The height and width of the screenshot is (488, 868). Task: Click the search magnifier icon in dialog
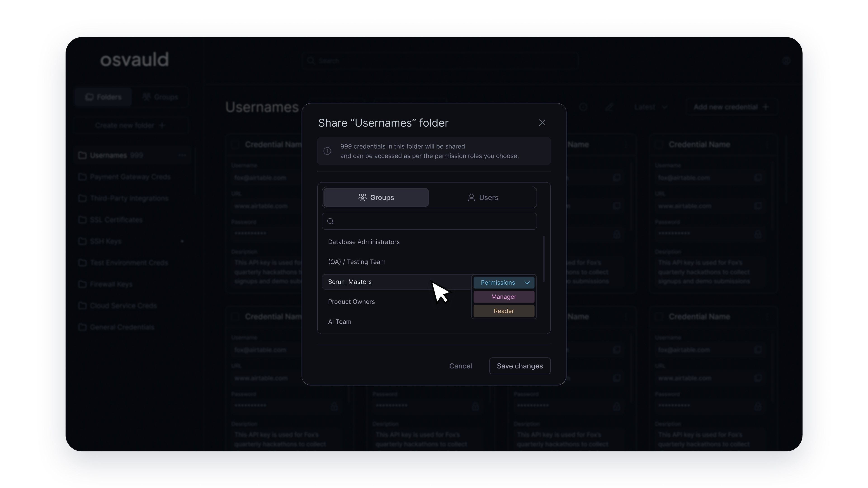pos(330,221)
